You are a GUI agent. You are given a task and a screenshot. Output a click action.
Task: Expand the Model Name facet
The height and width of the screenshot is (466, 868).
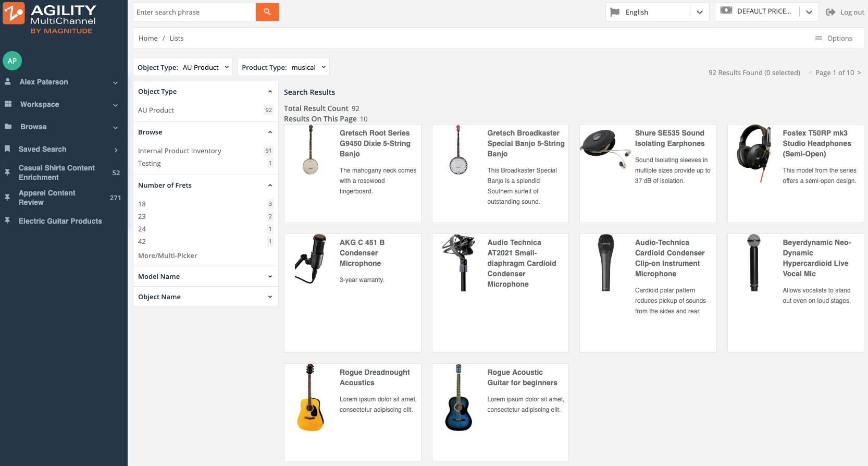(205, 276)
